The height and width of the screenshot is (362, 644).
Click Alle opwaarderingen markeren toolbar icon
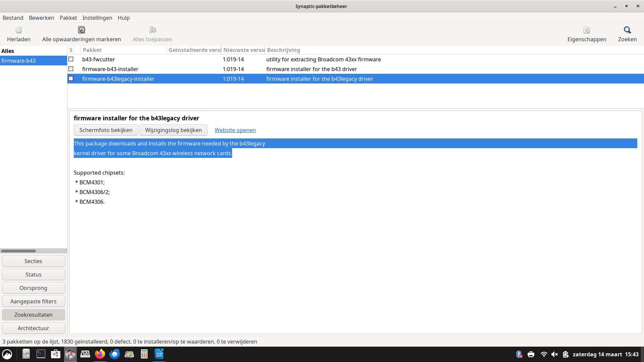coord(82,30)
